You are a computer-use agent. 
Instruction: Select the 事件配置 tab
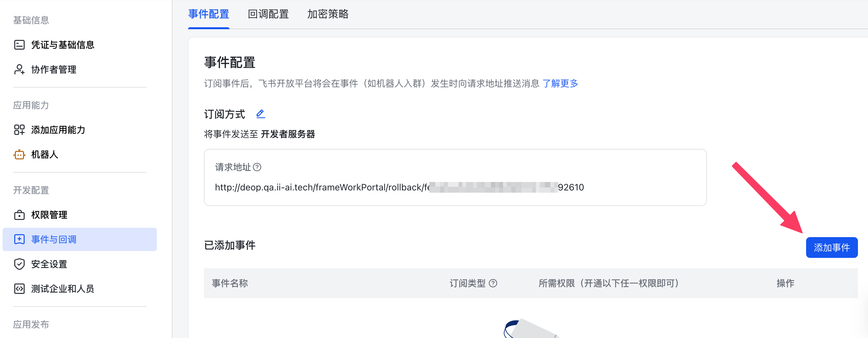[209, 14]
